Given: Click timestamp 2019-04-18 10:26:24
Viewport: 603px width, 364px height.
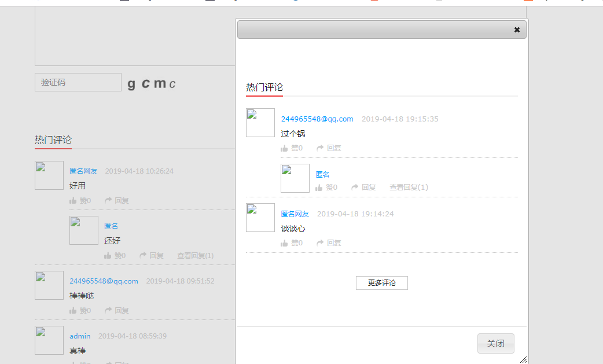Looking at the screenshot, I should coord(139,171).
